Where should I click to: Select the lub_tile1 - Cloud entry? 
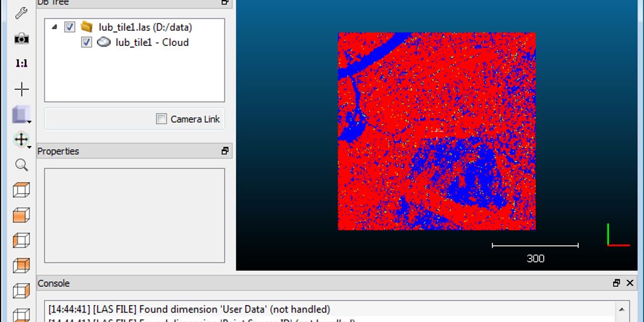(152, 42)
